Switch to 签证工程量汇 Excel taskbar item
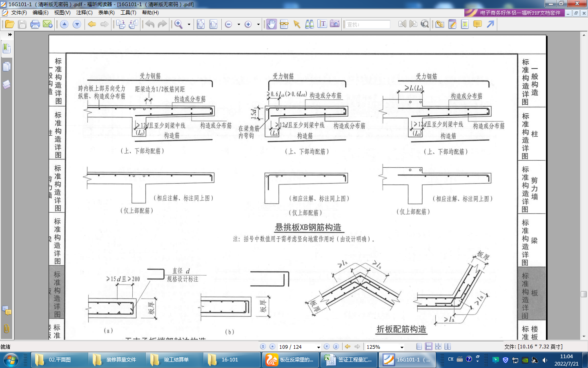This screenshot has height=368, width=588. (348, 360)
